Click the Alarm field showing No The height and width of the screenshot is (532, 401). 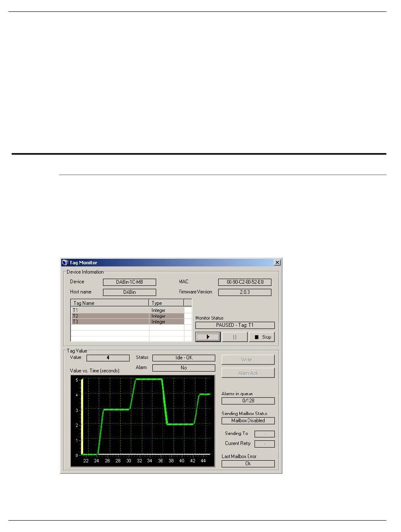(x=184, y=368)
